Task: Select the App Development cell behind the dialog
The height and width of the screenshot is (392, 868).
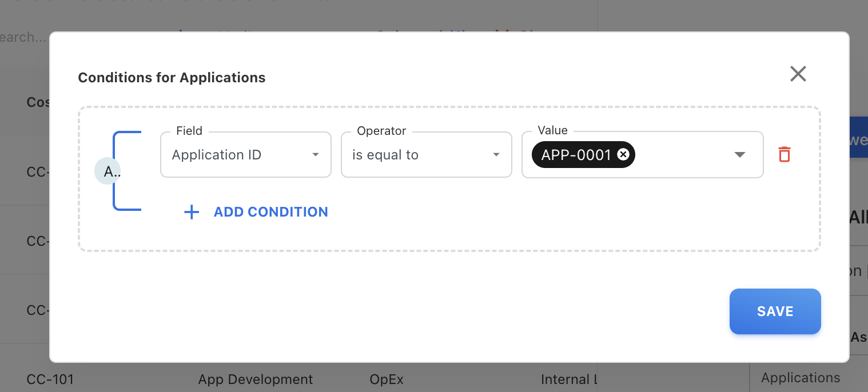Action: (256, 379)
